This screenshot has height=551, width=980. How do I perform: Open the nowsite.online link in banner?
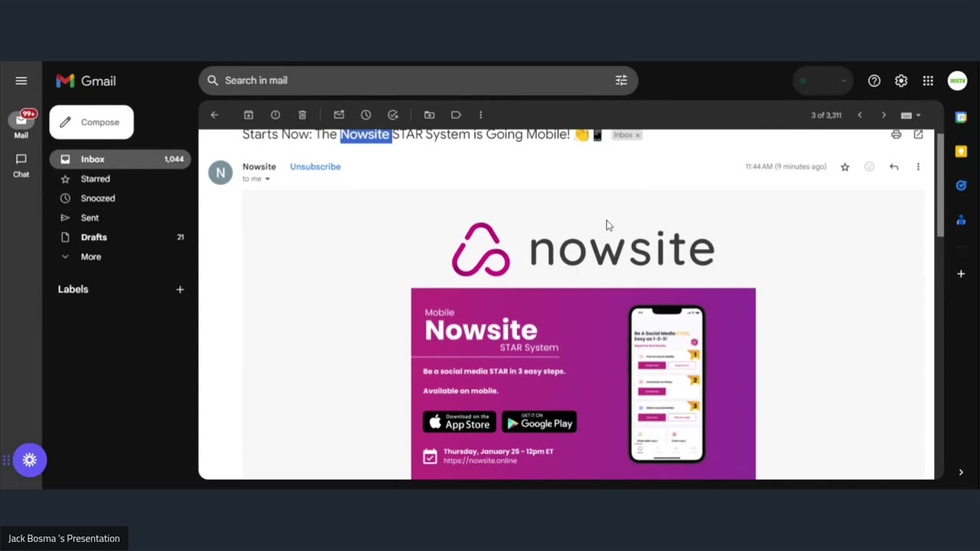480,461
